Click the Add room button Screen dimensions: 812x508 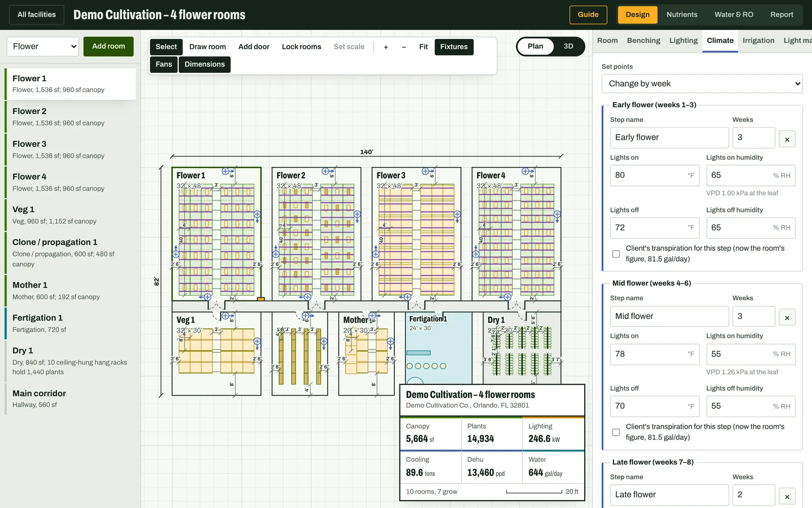[109, 46]
